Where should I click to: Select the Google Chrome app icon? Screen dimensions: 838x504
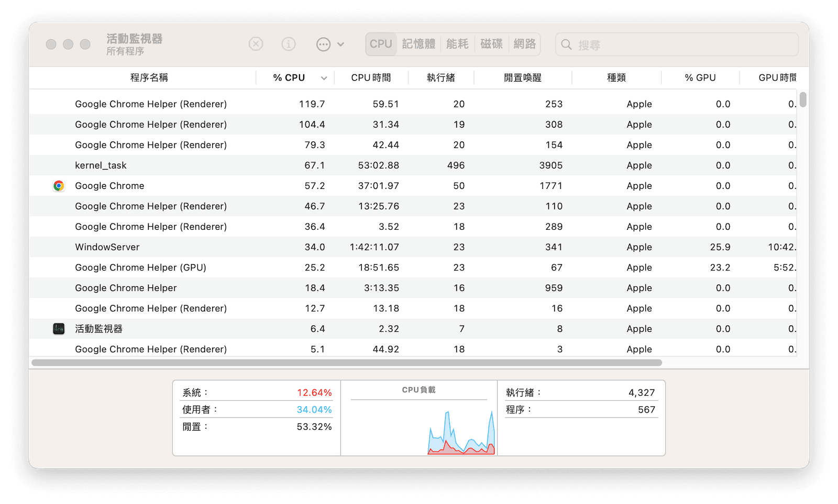pos(59,186)
